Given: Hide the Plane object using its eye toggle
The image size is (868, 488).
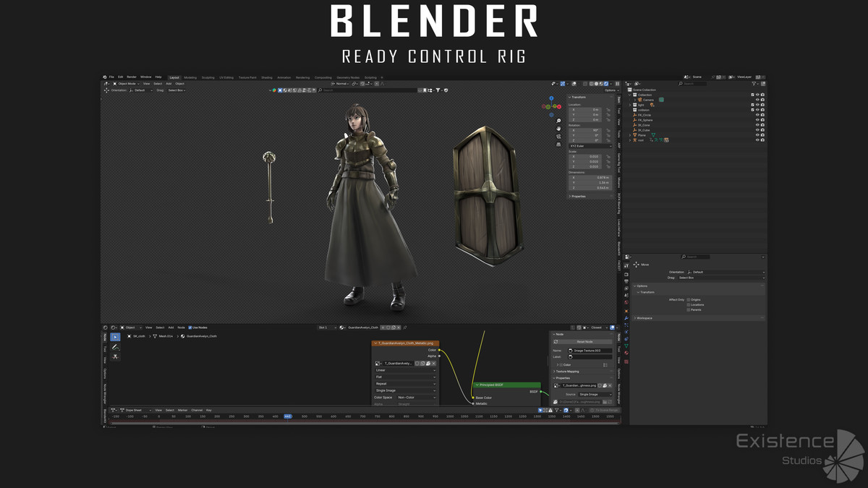Looking at the screenshot, I should click(757, 135).
